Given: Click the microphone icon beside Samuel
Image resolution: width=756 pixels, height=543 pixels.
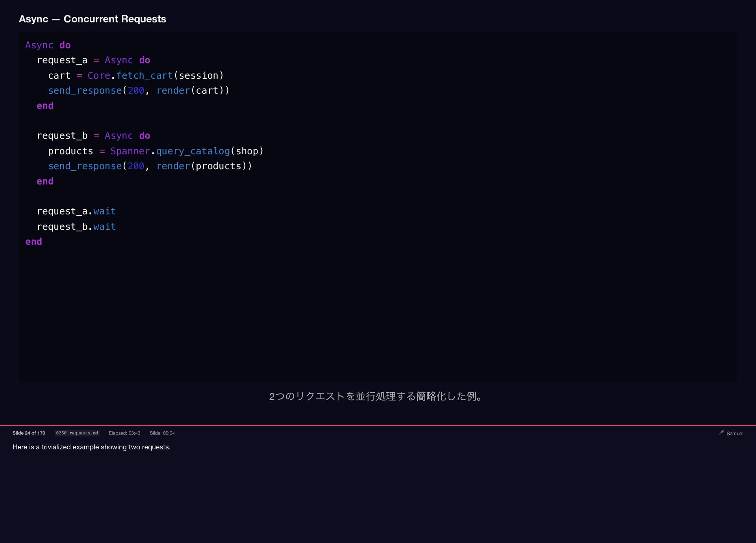Looking at the screenshot, I should coord(721,432).
